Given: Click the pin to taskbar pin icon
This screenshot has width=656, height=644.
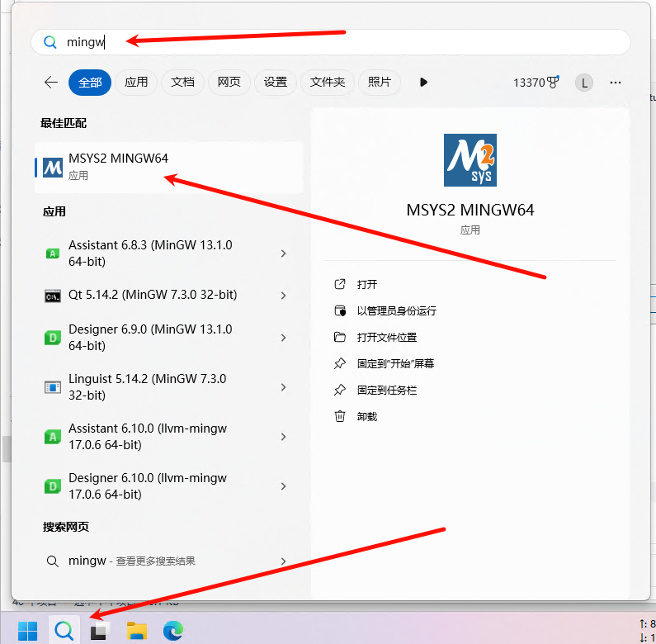Looking at the screenshot, I should [x=340, y=390].
